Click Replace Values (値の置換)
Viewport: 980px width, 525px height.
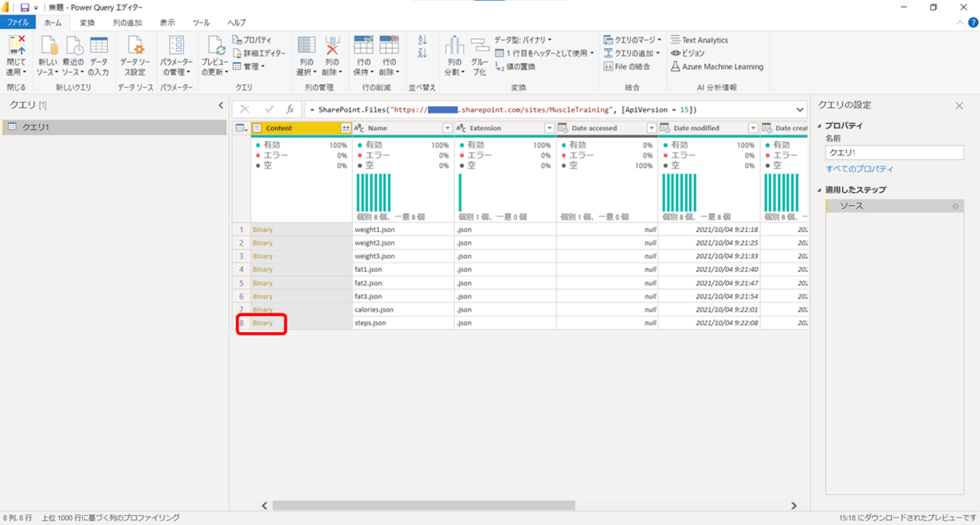(515, 67)
